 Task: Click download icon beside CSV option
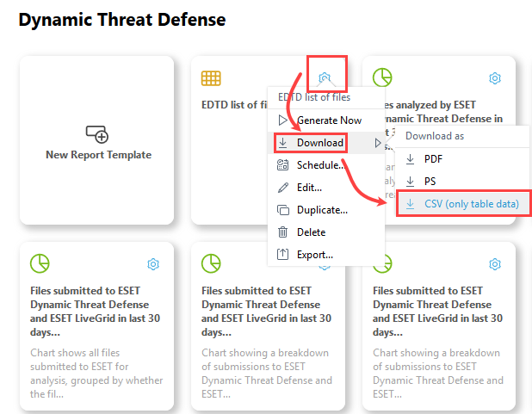[x=411, y=204]
